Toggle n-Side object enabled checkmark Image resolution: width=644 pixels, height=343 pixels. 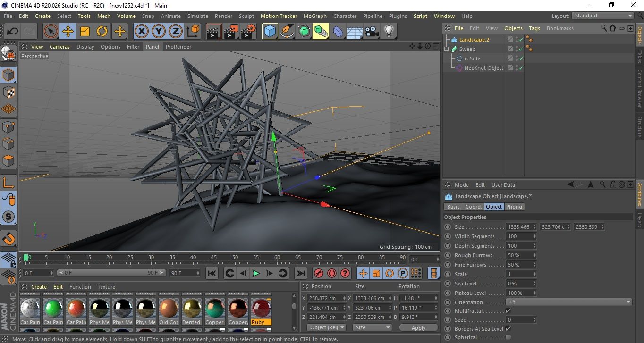pos(521,59)
